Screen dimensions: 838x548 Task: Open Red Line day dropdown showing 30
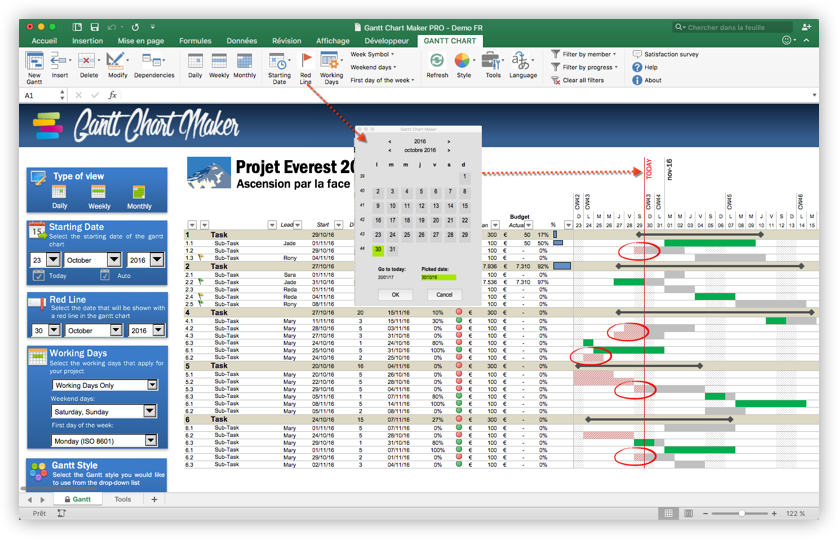[54, 330]
